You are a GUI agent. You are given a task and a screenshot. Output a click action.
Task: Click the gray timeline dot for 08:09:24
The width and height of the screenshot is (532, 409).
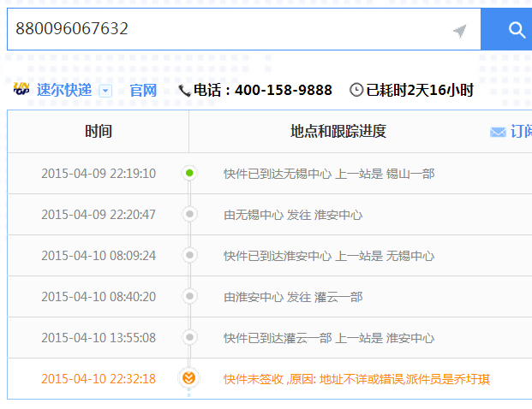189,255
